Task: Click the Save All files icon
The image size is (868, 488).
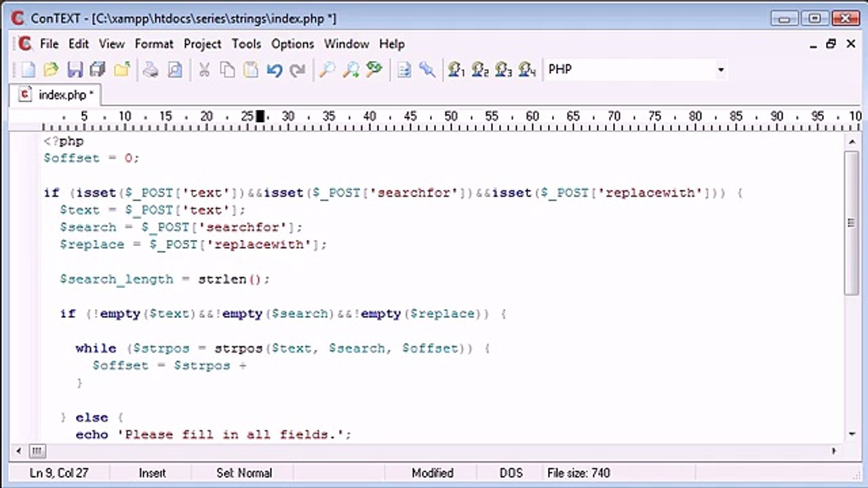Action: 98,69
